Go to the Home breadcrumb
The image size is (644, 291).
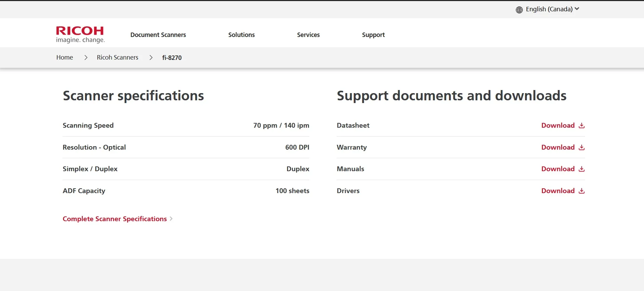click(x=65, y=58)
